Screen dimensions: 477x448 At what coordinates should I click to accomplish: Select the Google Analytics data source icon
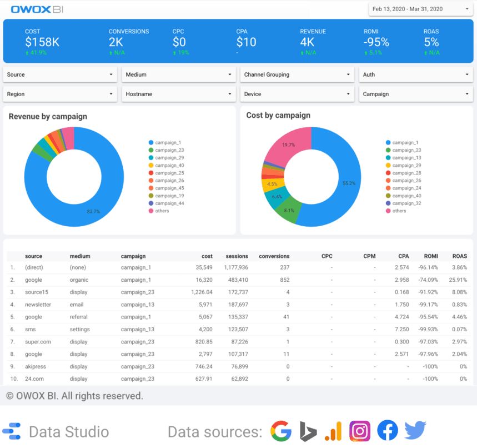334,431
